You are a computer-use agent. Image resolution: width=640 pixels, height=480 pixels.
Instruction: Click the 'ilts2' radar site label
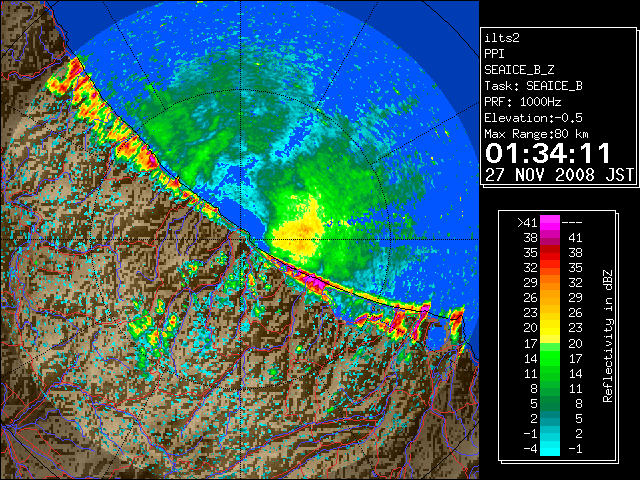pyautogui.click(x=502, y=38)
